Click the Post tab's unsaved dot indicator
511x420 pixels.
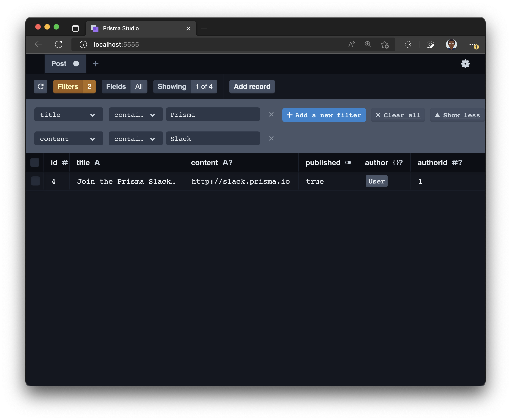click(x=76, y=64)
